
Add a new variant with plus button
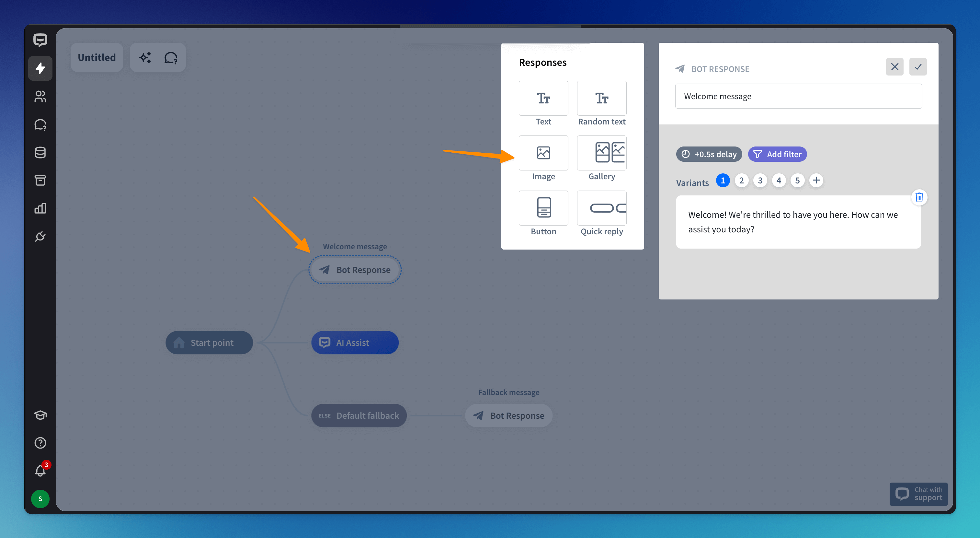(x=816, y=181)
